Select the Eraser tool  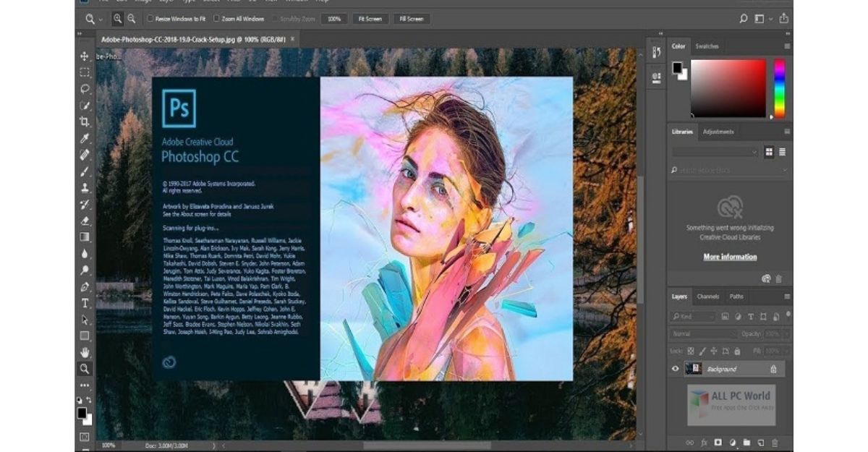pyautogui.click(x=85, y=221)
